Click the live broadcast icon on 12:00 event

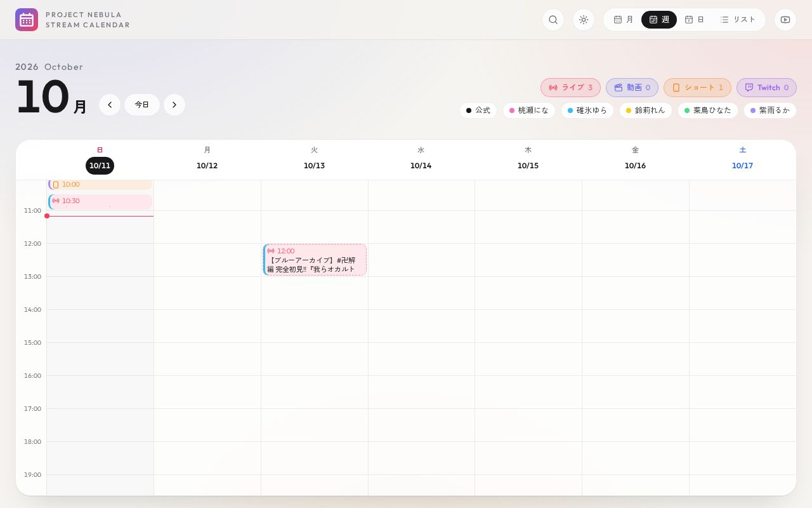tap(271, 251)
